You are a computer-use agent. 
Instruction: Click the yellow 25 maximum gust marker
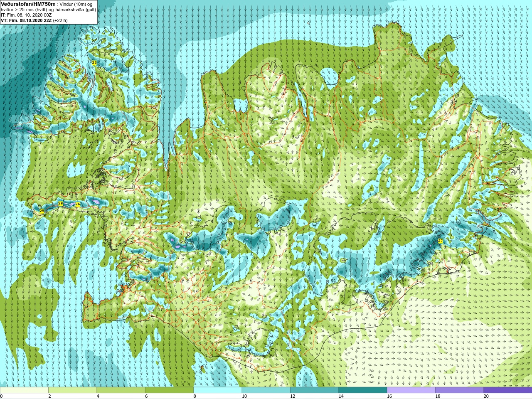pos(42,211)
